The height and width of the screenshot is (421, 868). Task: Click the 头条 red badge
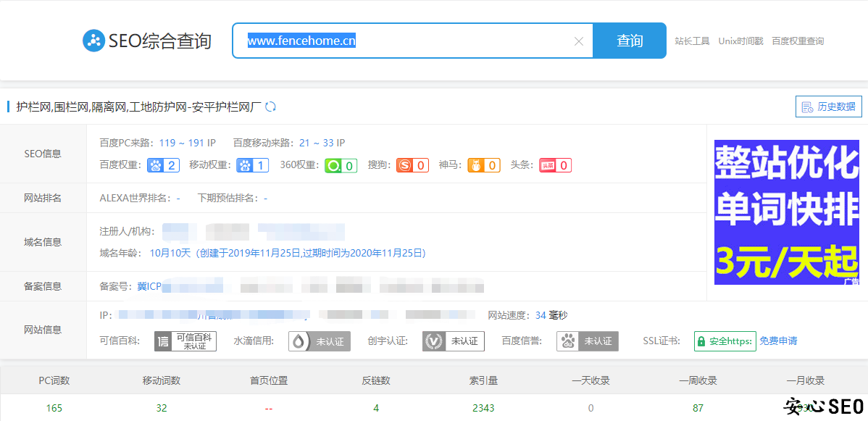pos(555,165)
